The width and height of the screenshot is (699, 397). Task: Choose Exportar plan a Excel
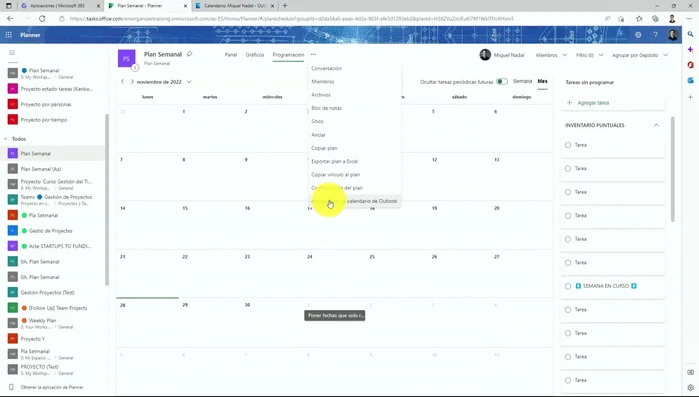tap(355, 161)
